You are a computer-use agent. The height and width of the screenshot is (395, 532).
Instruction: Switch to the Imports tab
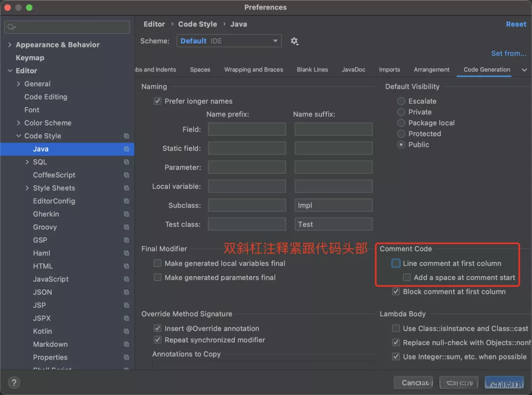tap(389, 70)
